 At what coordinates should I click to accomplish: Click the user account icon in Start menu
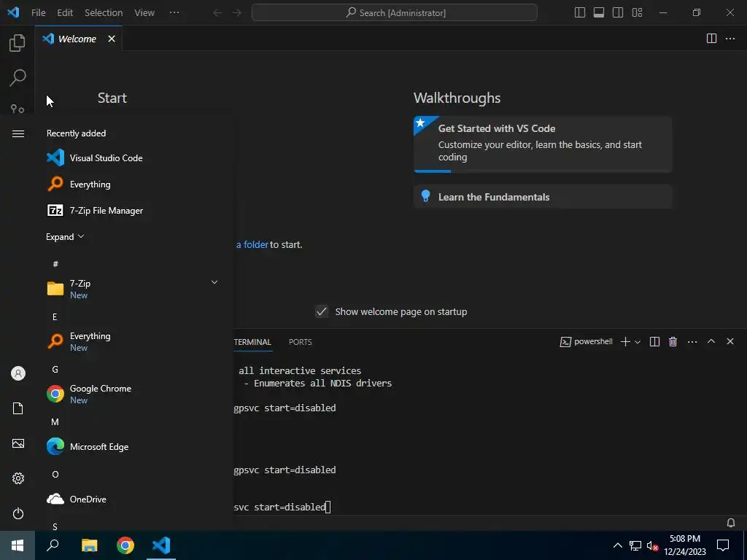18,373
